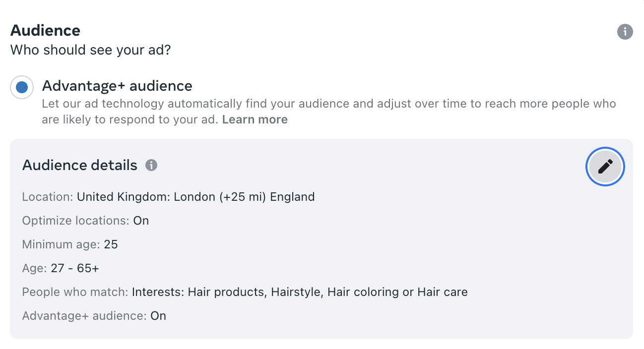Viewport: 644px width, 349px height.
Task: Click the Optimize locations label
Action: point(75,221)
